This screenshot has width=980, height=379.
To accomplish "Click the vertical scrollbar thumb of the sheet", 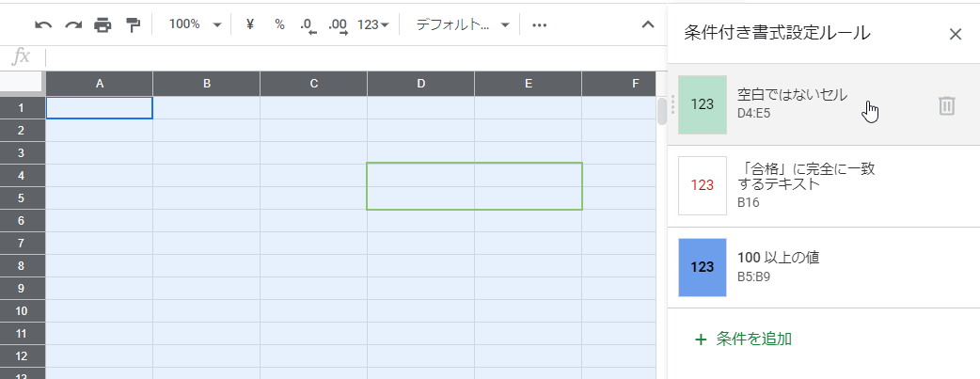I will tap(661, 111).
